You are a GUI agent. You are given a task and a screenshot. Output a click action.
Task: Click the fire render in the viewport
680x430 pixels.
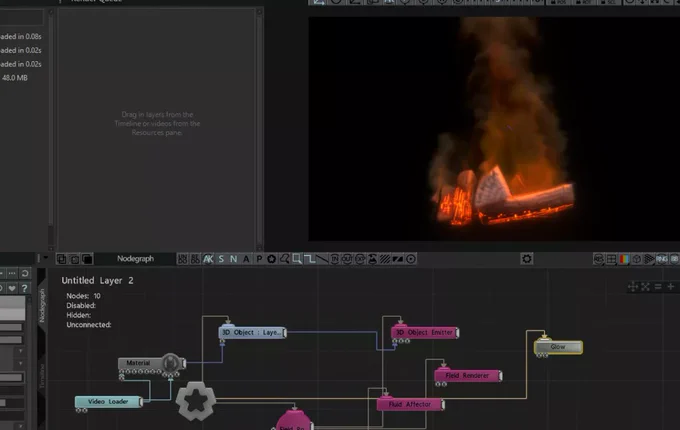[503, 130]
